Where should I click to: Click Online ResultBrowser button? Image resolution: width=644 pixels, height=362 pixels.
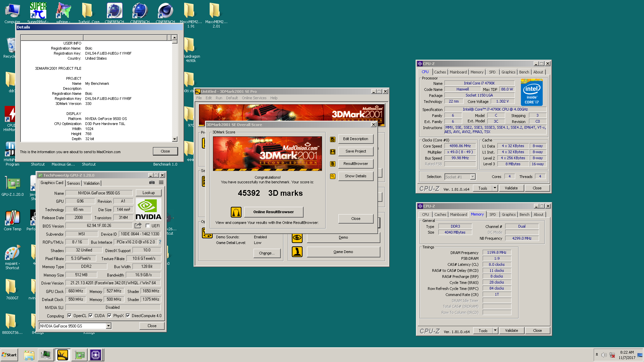[x=273, y=212]
